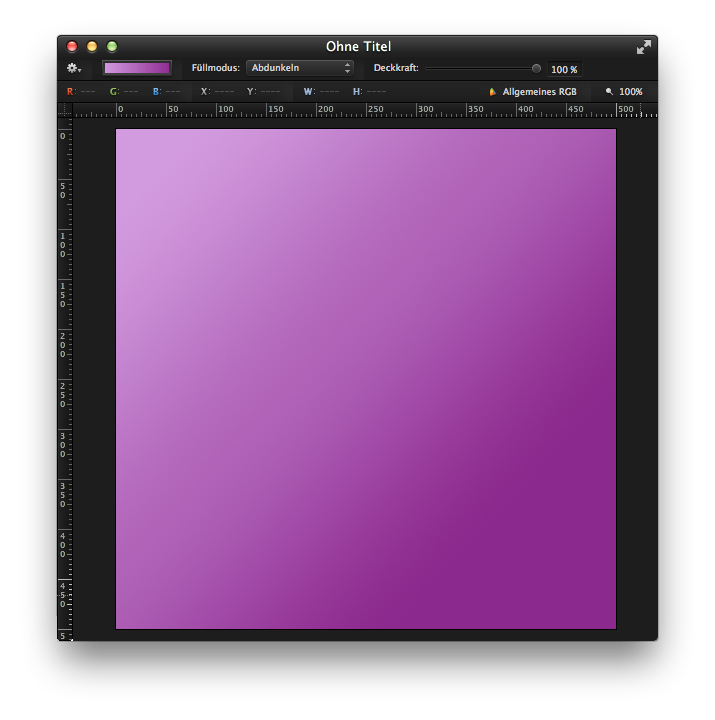
Task: Open the Füllmodus dropdown set to Abdunkeln
Action: click(x=300, y=68)
